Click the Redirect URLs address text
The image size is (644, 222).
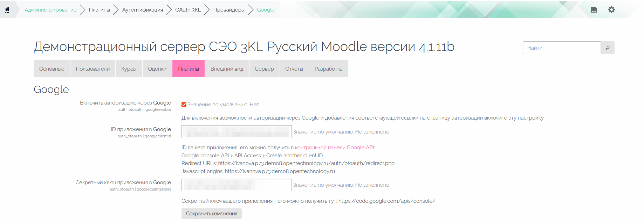pos(306,163)
